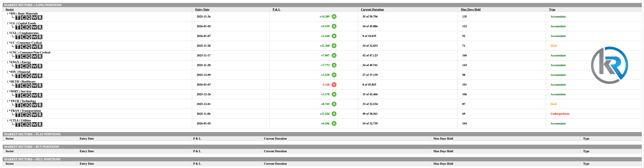Sort by the Entry Date column header

click(202, 9)
